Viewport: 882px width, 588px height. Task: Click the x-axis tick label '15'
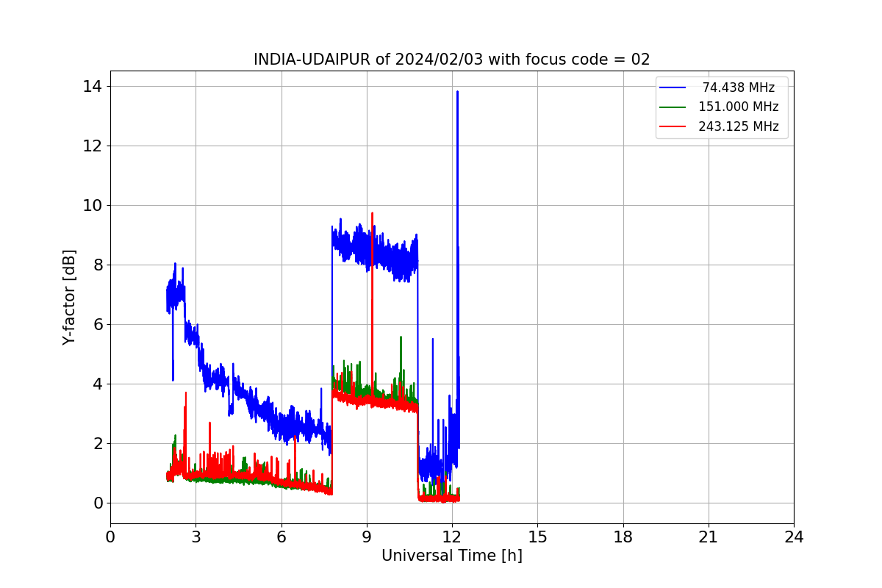click(537, 537)
